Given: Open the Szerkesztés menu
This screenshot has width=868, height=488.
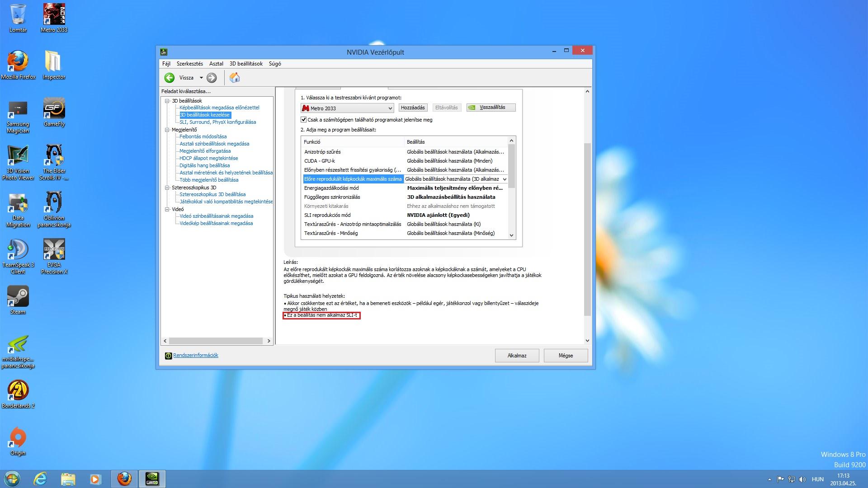Looking at the screenshot, I should tap(190, 64).
